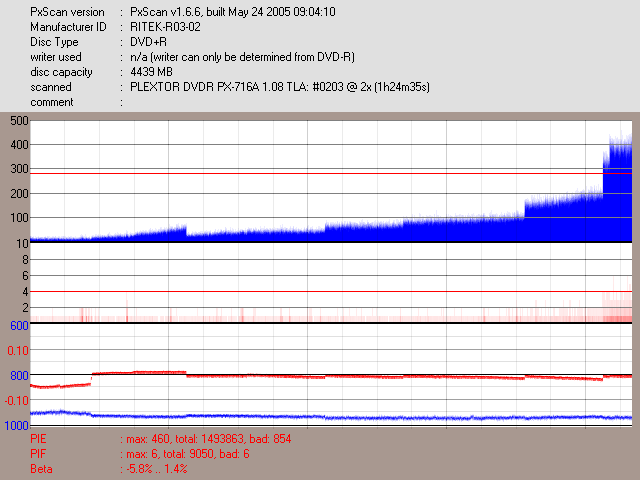Click the DVD+R disc type value
This screenshot has width=640, height=480.
pos(148,42)
